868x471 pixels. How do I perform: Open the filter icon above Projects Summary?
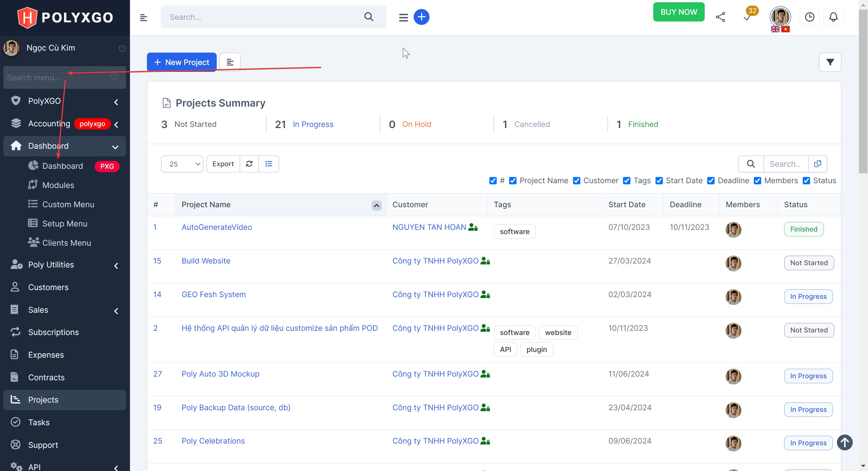pos(830,62)
